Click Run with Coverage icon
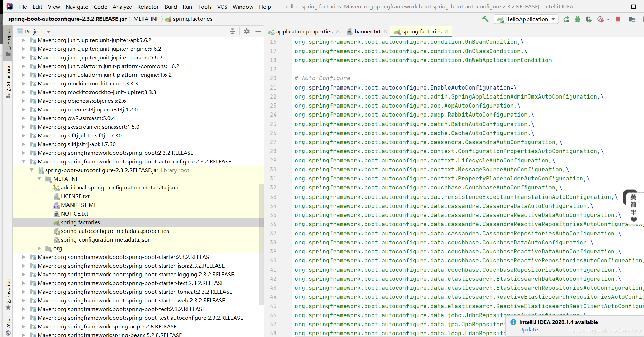This screenshot has width=644, height=337. click(x=588, y=19)
